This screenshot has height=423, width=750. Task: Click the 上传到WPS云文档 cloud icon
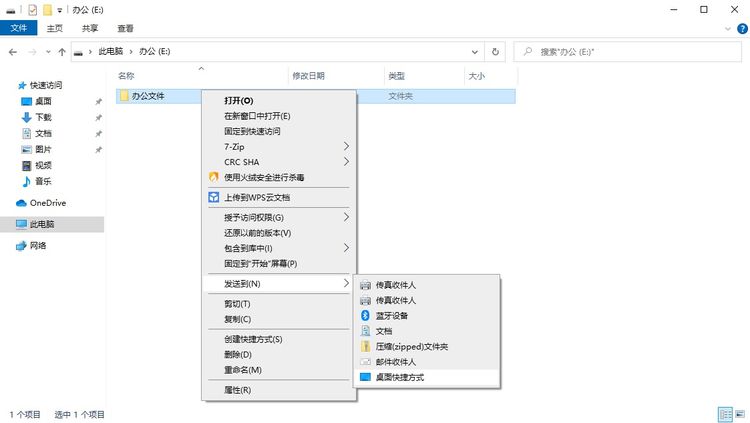[x=213, y=197]
